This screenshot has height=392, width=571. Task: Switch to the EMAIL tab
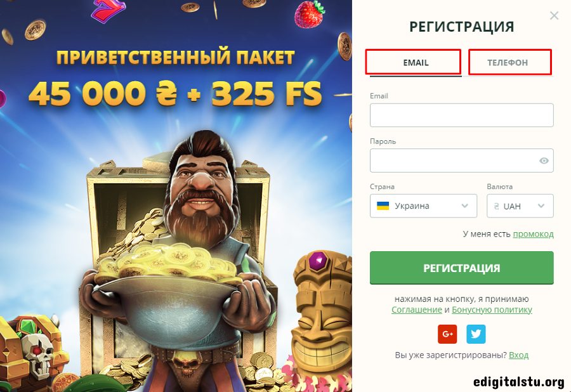tap(416, 63)
